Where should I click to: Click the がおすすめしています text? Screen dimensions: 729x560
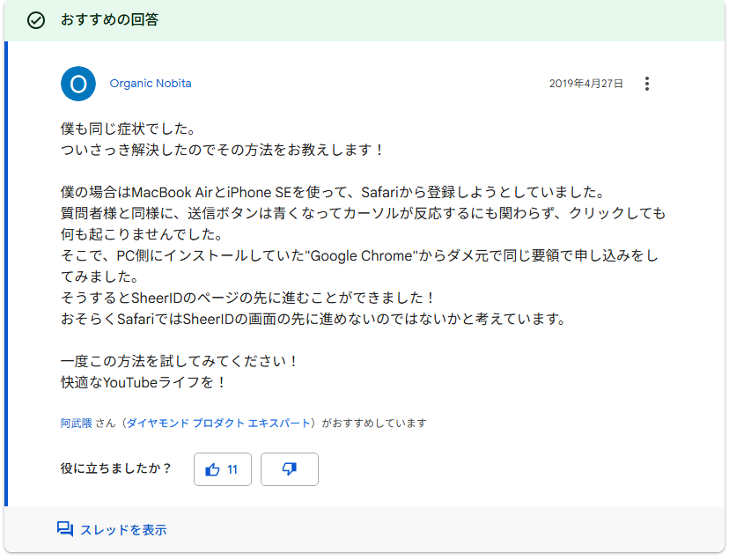pyautogui.click(x=374, y=423)
